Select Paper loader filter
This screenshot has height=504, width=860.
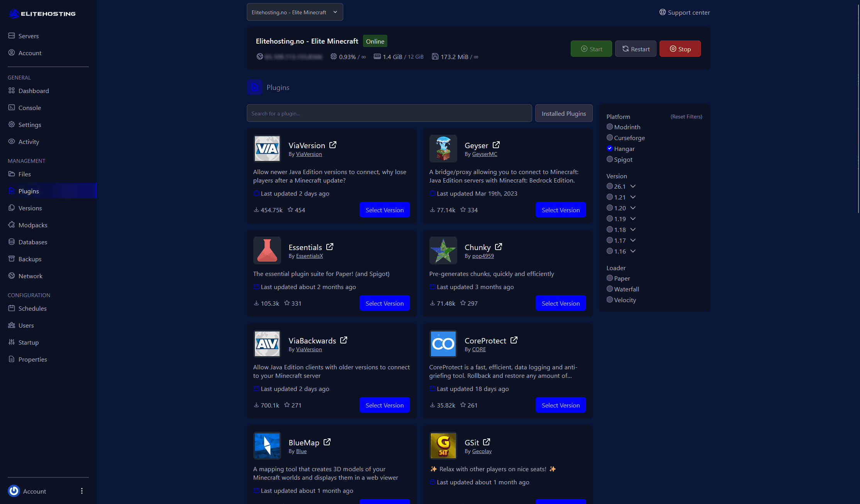(x=610, y=278)
